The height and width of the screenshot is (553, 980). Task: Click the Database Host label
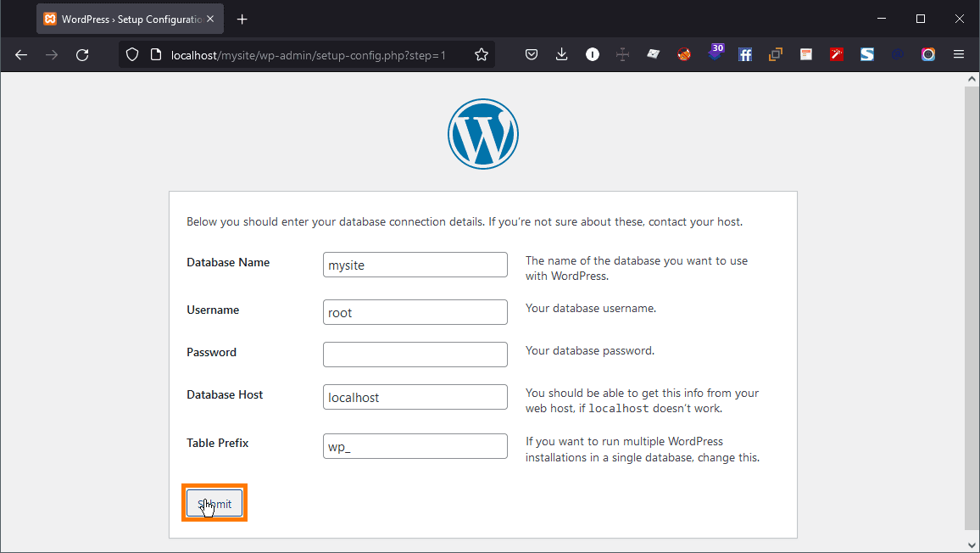click(225, 394)
